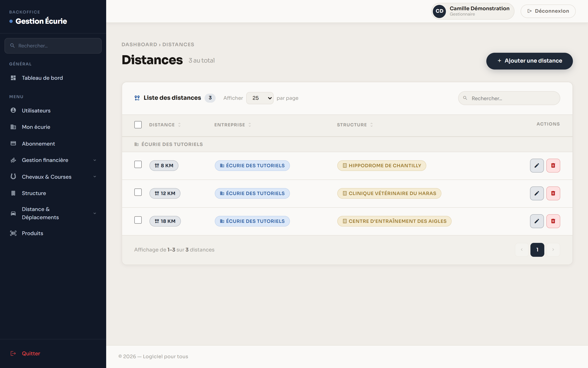Image resolution: width=588 pixels, height=368 pixels.
Task: Click the 12 KM distance badge
Action: click(x=165, y=193)
